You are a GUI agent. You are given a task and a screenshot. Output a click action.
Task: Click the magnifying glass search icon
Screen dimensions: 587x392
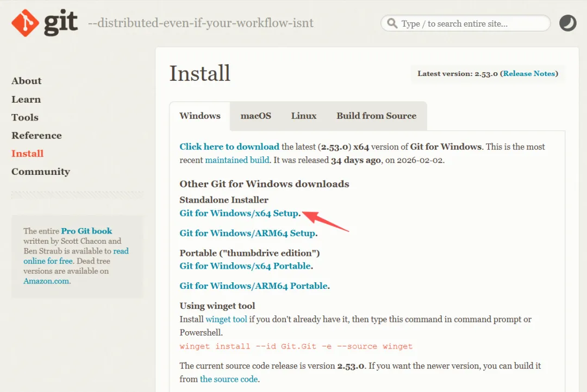(392, 23)
